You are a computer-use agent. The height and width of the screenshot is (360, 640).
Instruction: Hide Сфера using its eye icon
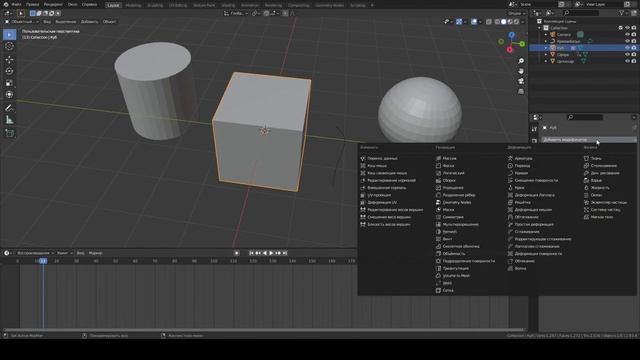coord(627,54)
